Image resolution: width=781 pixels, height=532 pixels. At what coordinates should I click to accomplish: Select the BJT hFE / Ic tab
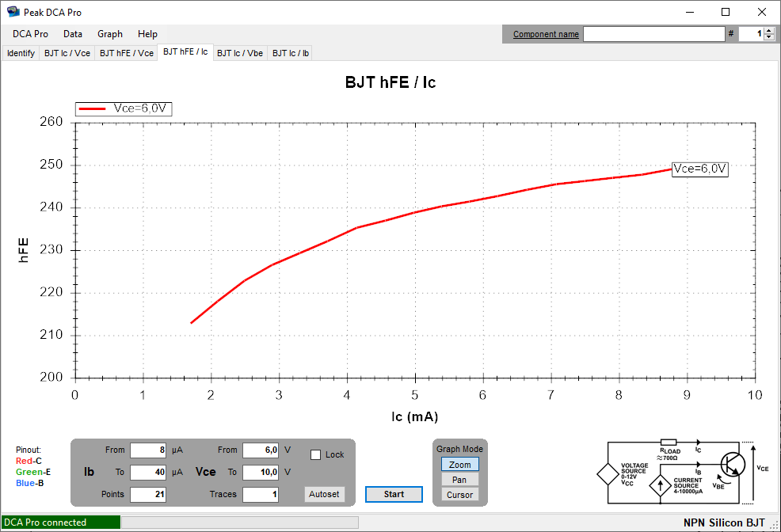tap(185, 51)
